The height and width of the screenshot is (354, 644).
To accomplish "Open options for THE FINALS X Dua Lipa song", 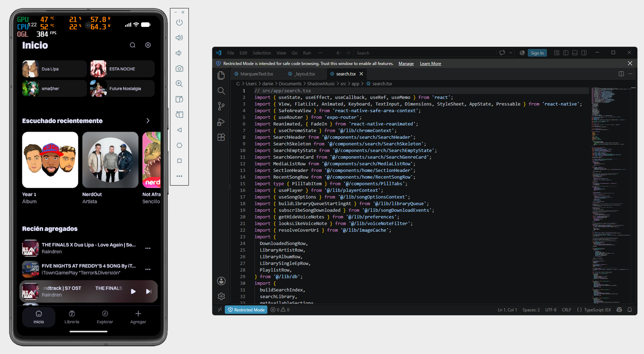I will [148, 248].
